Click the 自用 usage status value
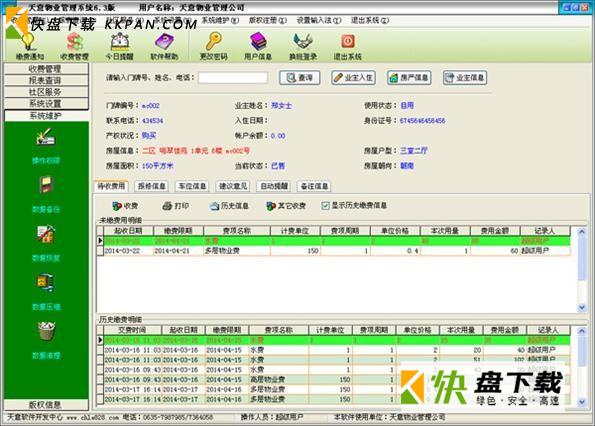The image size is (595, 426). click(x=407, y=105)
